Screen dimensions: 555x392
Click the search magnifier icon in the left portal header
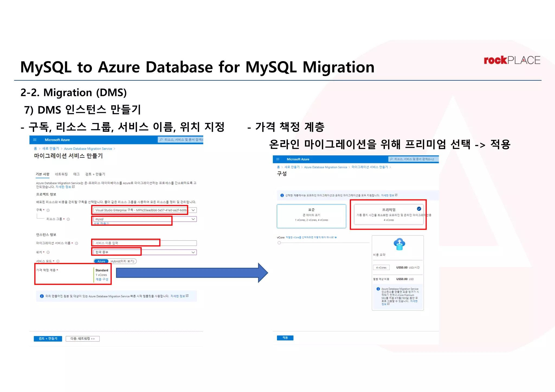pyautogui.click(x=161, y=140)
